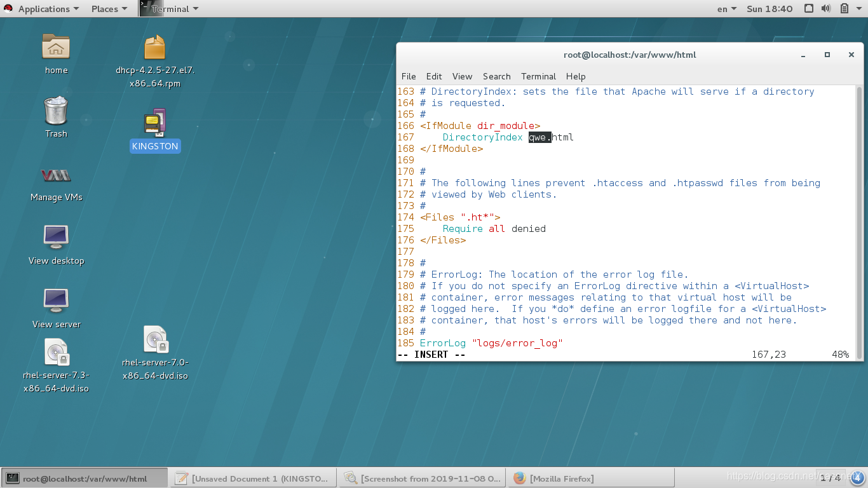This screenshot has width=868, height=488.
Task: Click the Sun 18:40 clock
Action: 770,9
